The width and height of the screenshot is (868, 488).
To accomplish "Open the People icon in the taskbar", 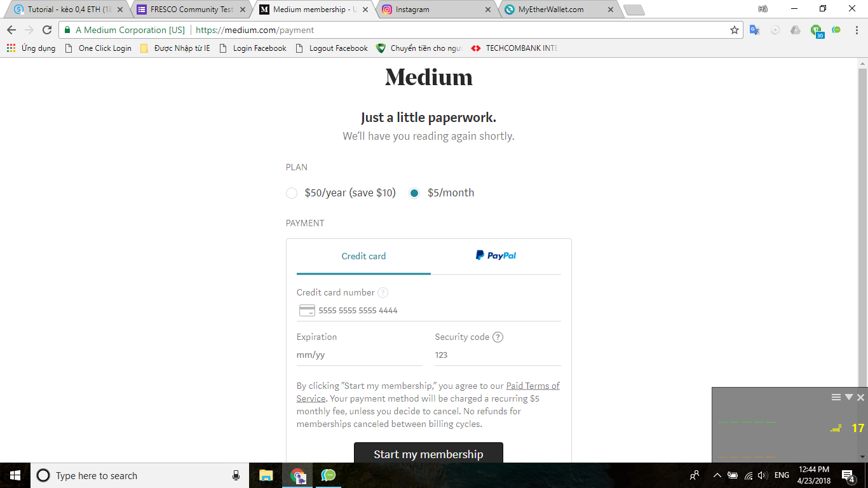I will point(695,475).
